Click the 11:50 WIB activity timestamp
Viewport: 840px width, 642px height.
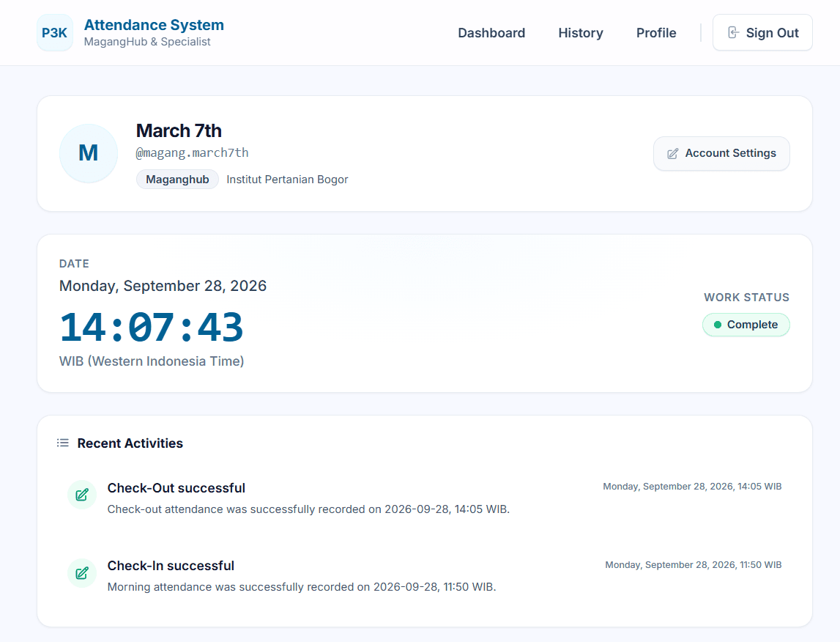(694, 565)
